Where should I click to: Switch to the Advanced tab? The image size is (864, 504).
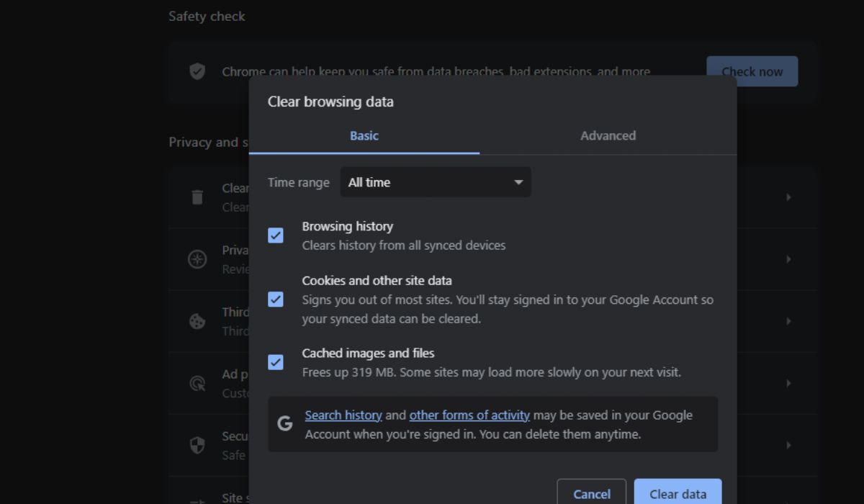[608, 135]
